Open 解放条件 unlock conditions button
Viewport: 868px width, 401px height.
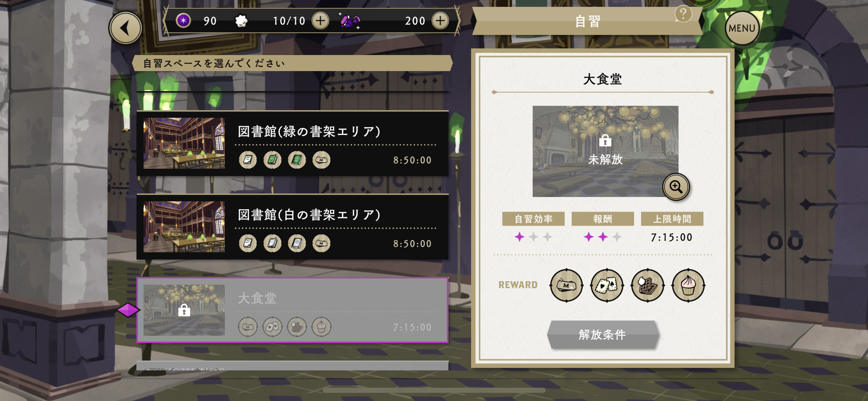point(603,334)
